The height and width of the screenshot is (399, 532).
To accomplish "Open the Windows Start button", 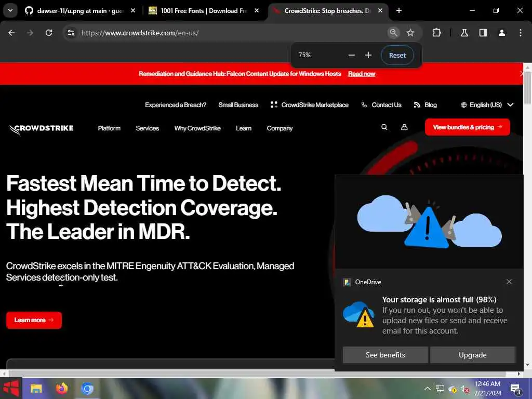I will (x=11, y=389).
